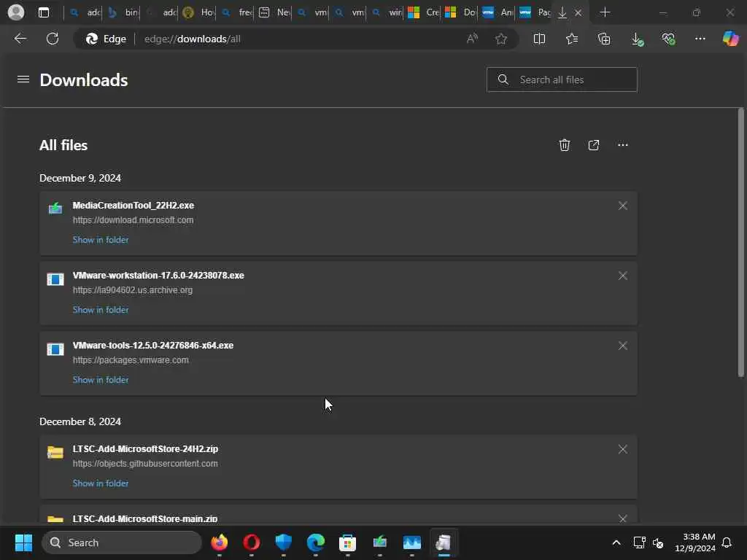Switch to the 'bin' tab
This screenshot has width=747, height=560.
tap(121, 12)
